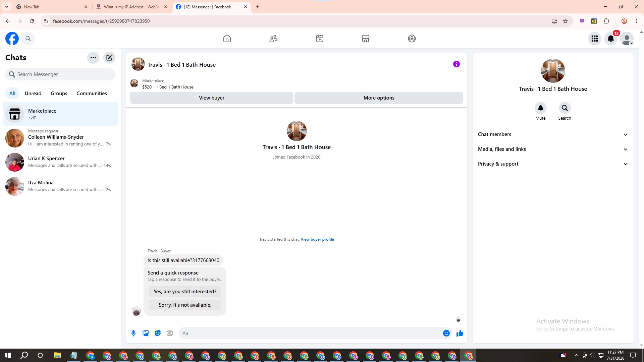
Task: Open Urian K Spencer conversation
Action: coord(60,162)
